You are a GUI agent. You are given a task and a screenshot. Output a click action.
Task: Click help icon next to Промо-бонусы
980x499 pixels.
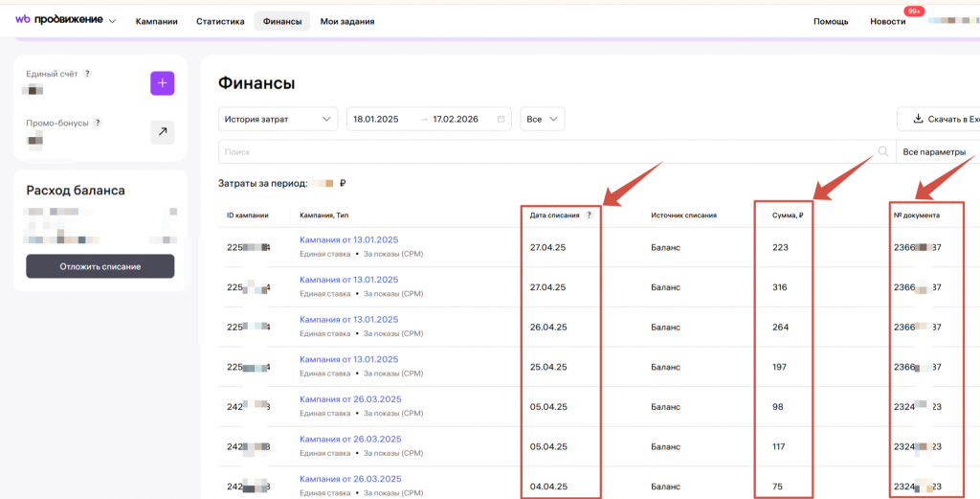98,123
